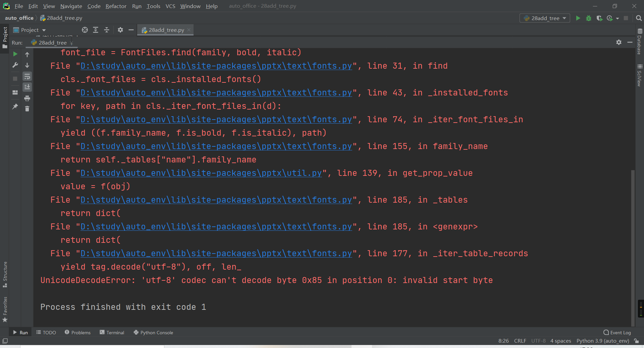Toggle Soft-Wrap in Run console

click(27, 76)
